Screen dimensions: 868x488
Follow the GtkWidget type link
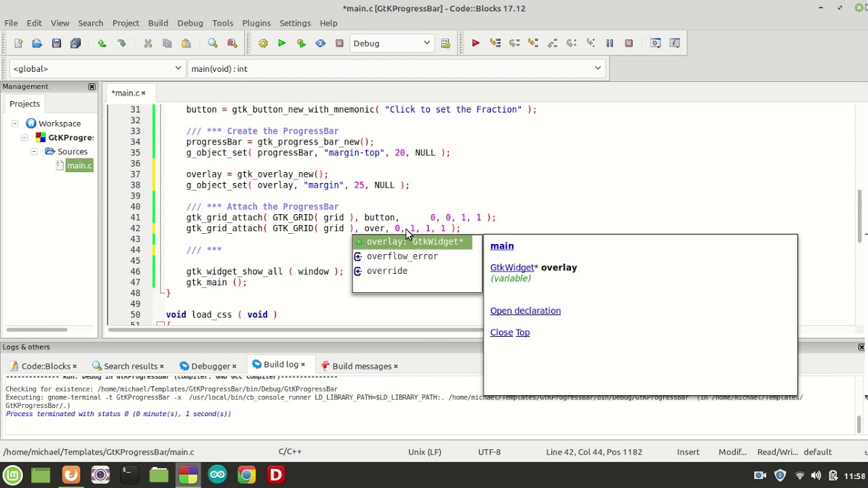click(x=512, y=268)
